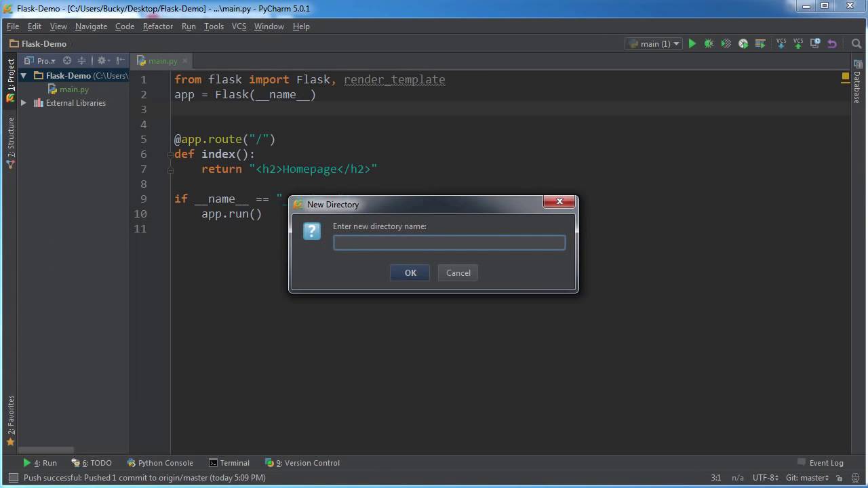Open the Refactor menu
The image size is (868, 488).
coord(158,26)
